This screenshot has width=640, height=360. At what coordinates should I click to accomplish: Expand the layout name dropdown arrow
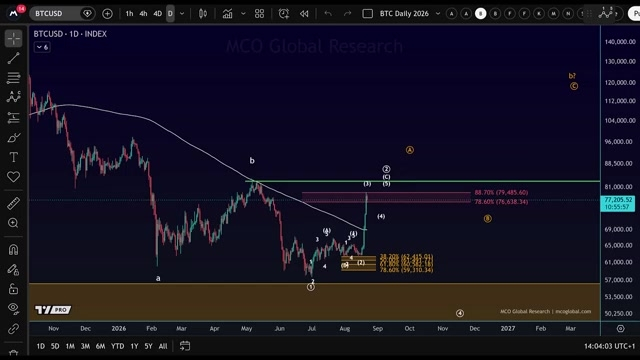pos(438,13)
